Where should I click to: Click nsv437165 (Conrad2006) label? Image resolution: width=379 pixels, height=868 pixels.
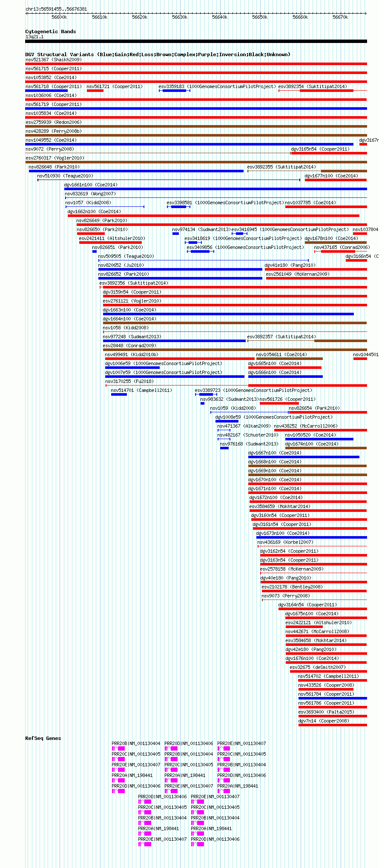click(x=342, y=247)
